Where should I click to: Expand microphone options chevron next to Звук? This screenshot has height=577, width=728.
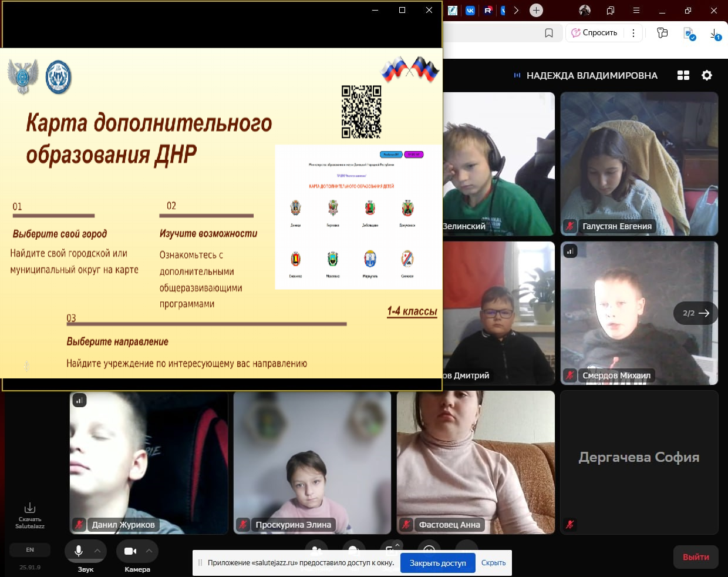click(x=97, y=551)
